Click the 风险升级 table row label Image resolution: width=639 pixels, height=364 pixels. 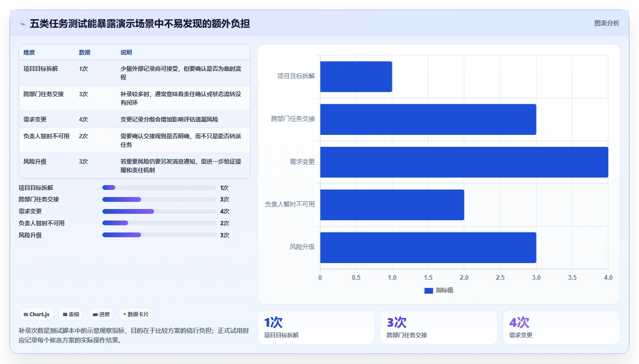pyautogui.click(x=35, y=162)
